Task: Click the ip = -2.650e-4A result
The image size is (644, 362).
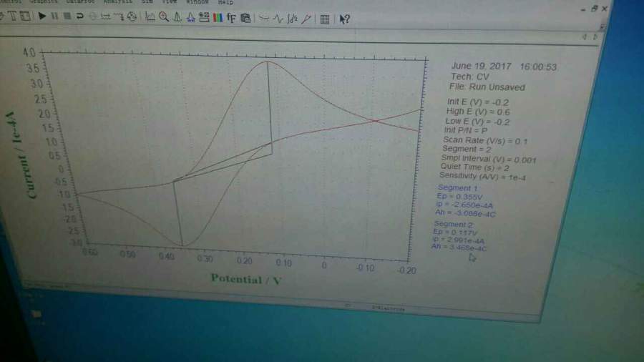Action: click(x=464, y=205)
